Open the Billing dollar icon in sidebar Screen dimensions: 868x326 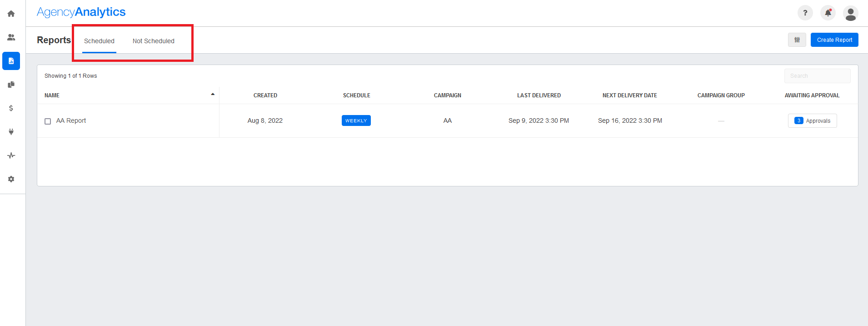click(11, 108)
